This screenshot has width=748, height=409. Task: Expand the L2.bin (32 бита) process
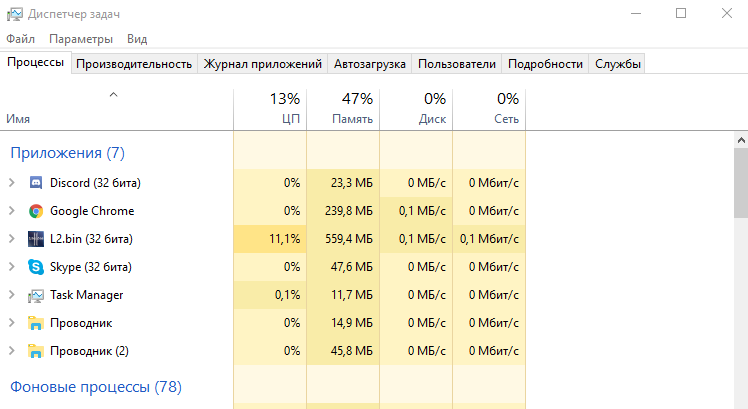pos(12,239)
